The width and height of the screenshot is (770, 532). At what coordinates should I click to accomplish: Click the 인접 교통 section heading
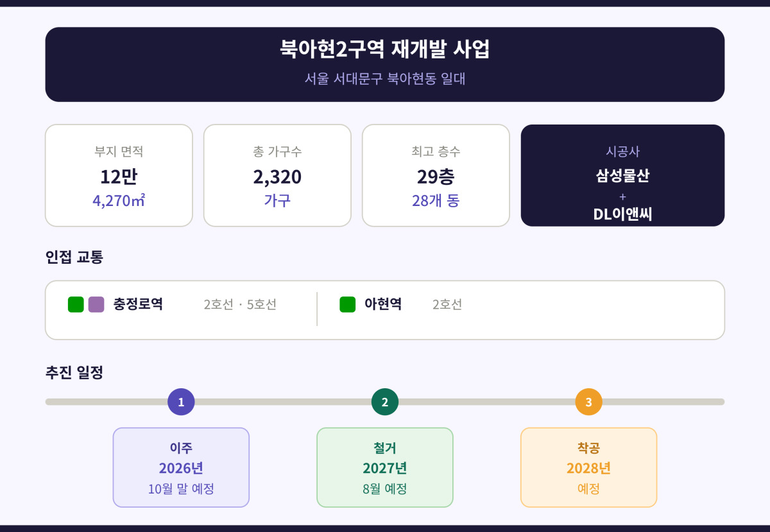(x=74, y=257)
